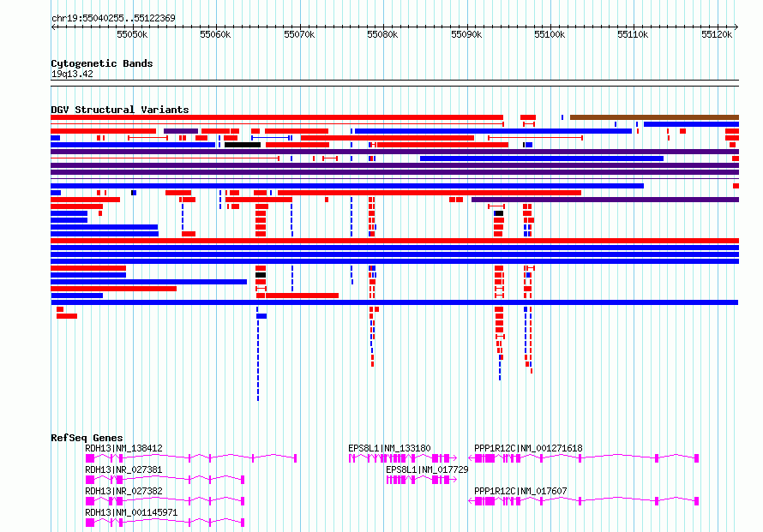Click the right arrowhead of the coordinate ruler
763x532 pixels.
(x=736, y=27)
